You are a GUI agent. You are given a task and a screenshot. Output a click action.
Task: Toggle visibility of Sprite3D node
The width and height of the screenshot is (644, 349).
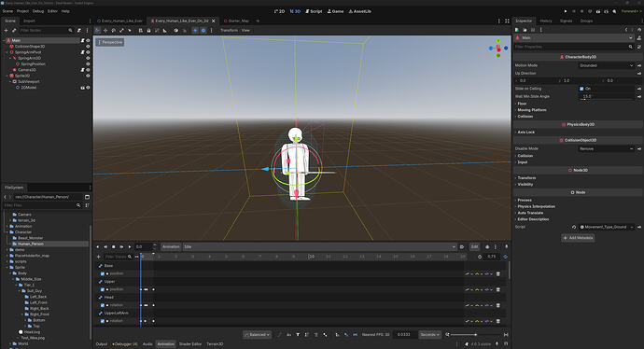pyautogui.click(x=88, y=76)
